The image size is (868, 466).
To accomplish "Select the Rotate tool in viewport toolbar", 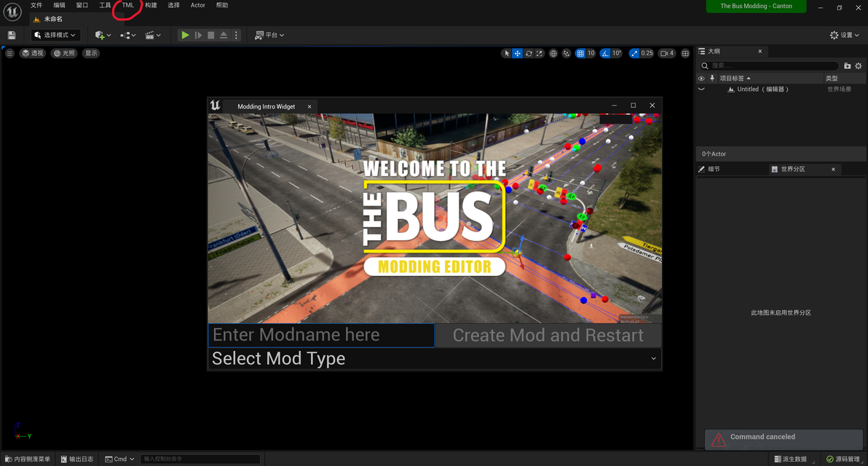I will [529, 53].
